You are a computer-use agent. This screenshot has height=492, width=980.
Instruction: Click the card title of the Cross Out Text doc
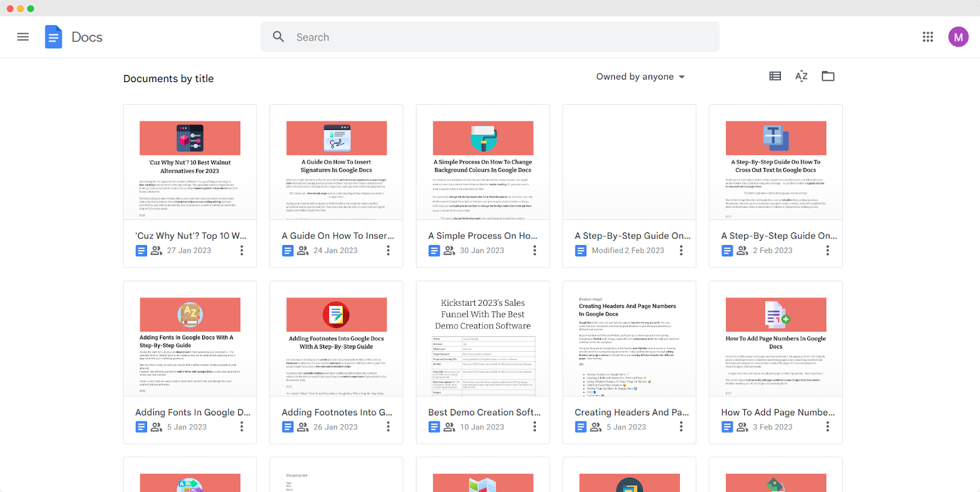point(779,236)
